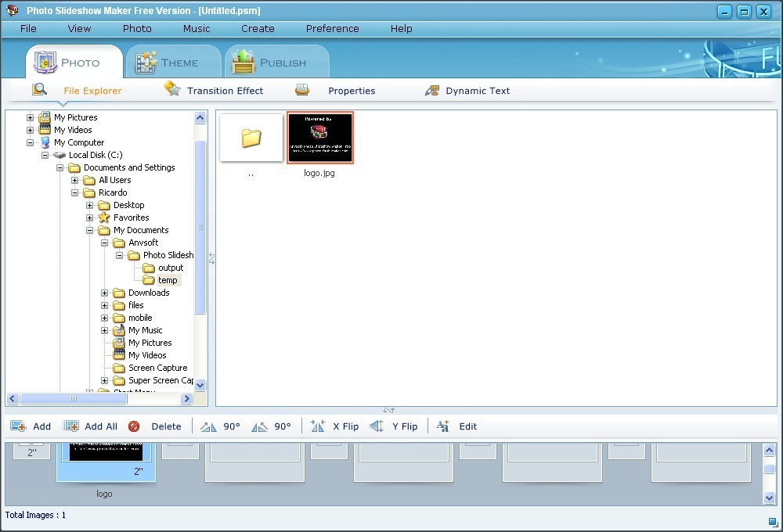Expand the Downloads folder node
Image resolution: width=783 pixels, height=532 pixels.
pyautogui.click(x=104, y=292)
